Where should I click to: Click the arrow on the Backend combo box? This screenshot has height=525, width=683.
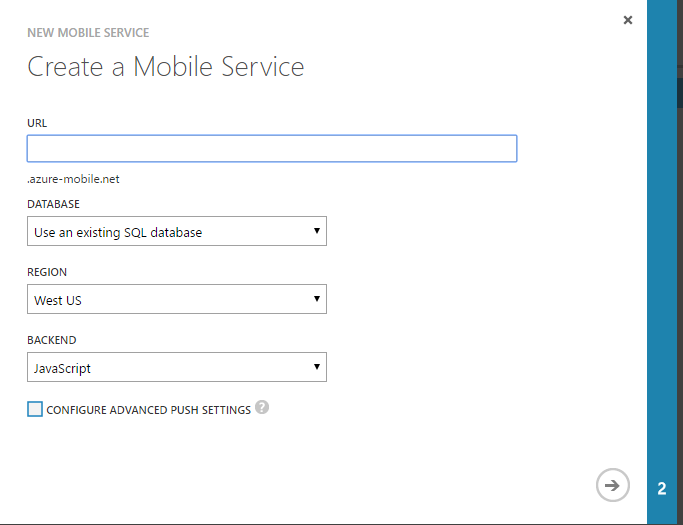tap(317, 368)
